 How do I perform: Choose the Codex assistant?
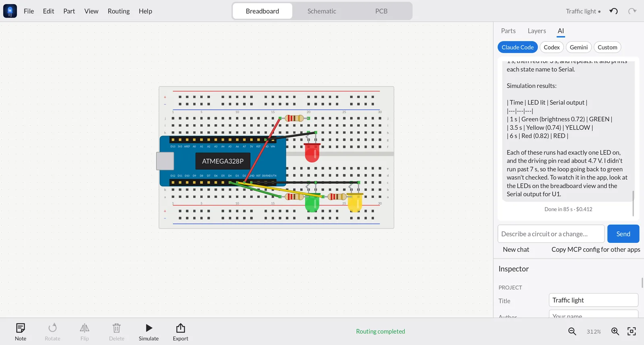tap(552, 47)
